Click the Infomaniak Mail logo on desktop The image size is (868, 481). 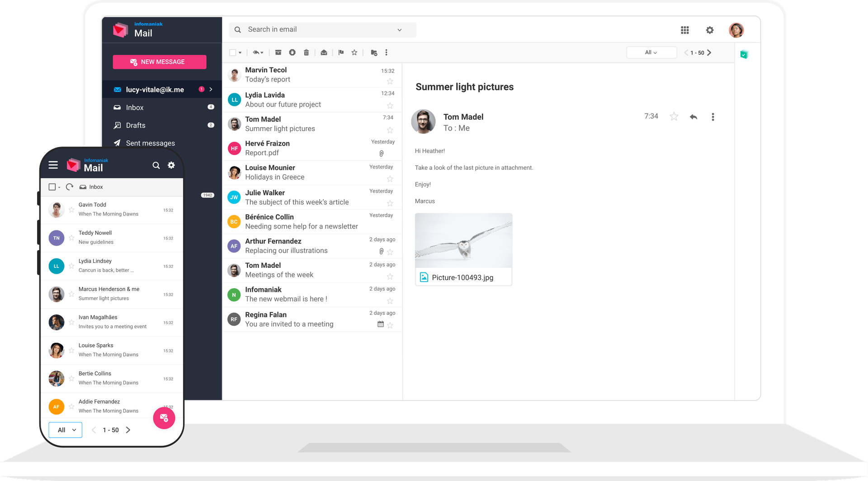pos(138,30)
